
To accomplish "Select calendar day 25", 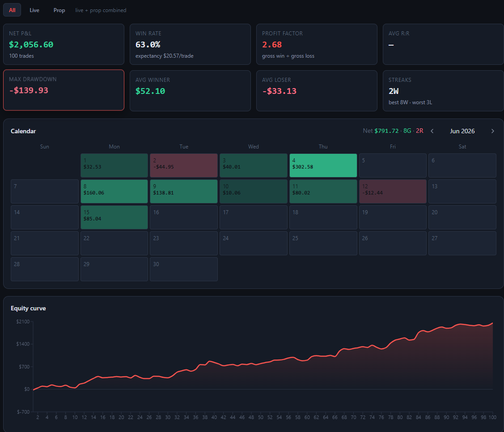I will pyautogui.click(x=323, y=243).
